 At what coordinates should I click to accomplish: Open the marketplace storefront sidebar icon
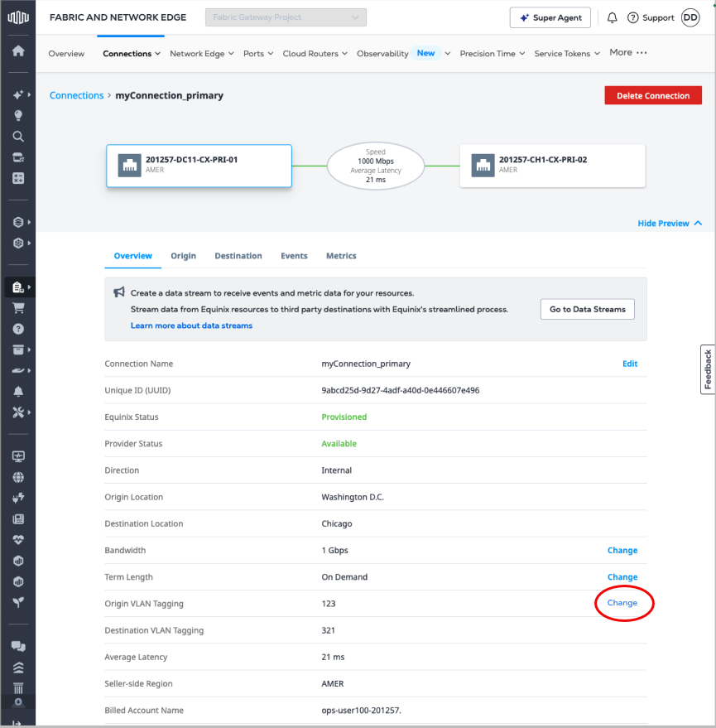18,157
